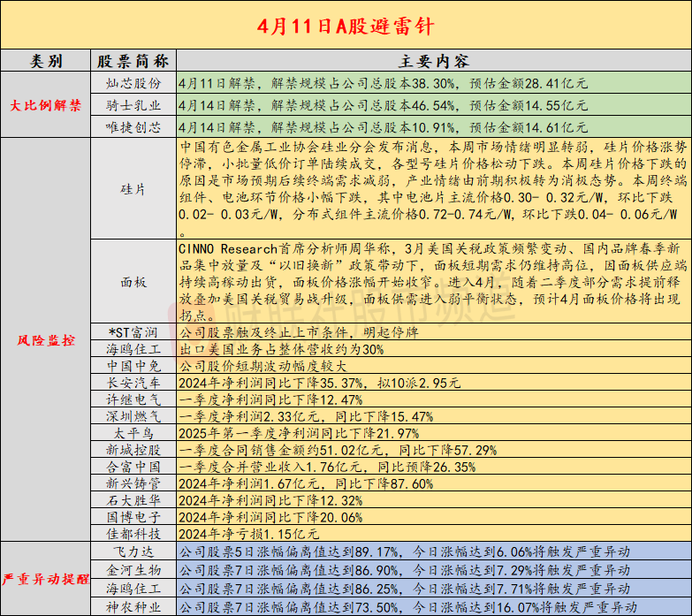The height and width of the screenshot is (616, 692).
Task: Select the "飞力达" stock cell
Action: point(133,551)
